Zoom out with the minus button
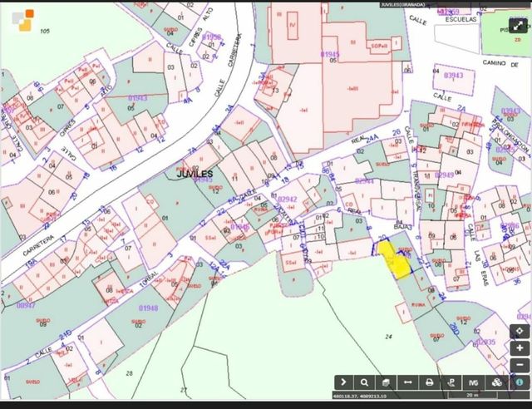Viewport: 532px width, 409px height. click(520, 363)
